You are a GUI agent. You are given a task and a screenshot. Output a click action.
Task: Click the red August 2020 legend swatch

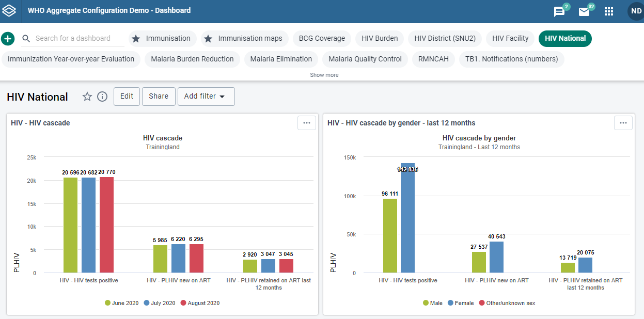(x=183, y=303)
